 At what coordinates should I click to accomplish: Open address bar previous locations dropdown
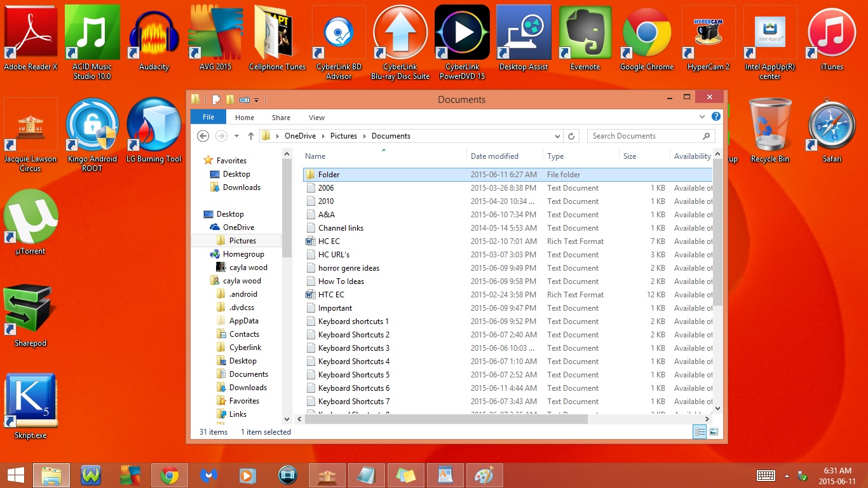coord(558,136)
